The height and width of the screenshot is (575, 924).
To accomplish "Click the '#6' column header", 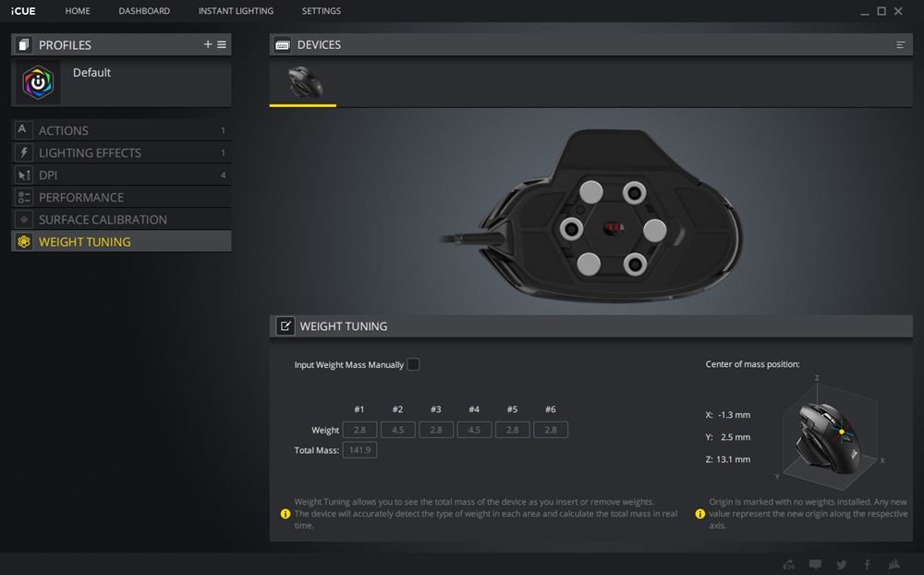I will [x=551, y=410].
